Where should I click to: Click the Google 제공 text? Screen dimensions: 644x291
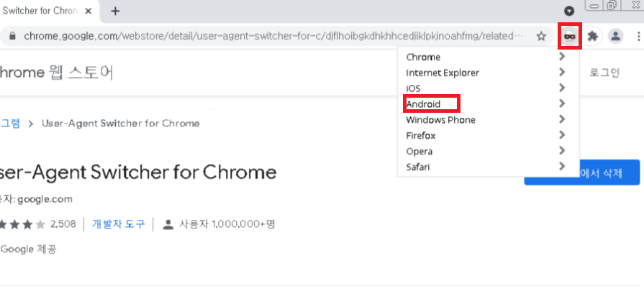[x=28, y=249]
